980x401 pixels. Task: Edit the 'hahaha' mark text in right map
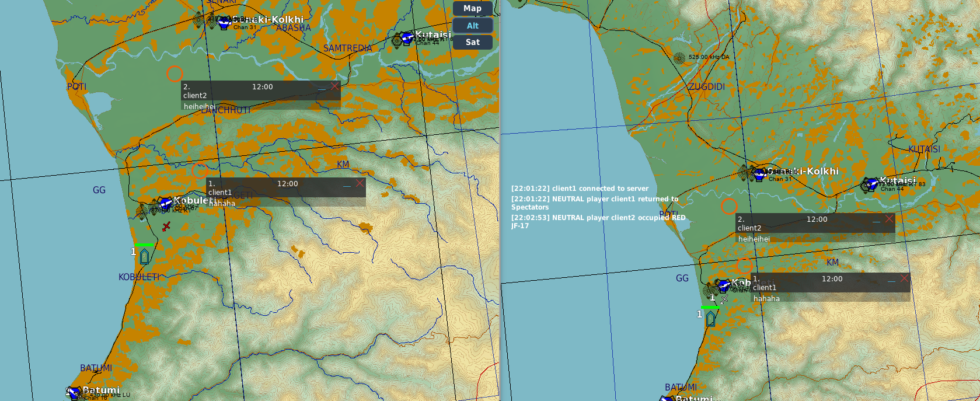(x=831, y=298)
